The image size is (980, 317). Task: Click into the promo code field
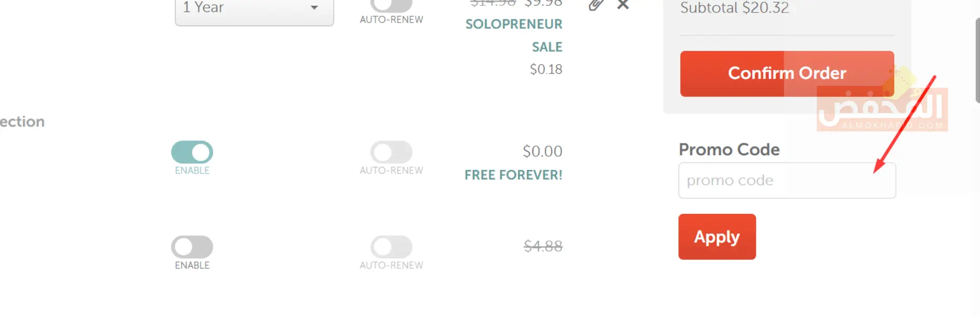tap(787, 180)
